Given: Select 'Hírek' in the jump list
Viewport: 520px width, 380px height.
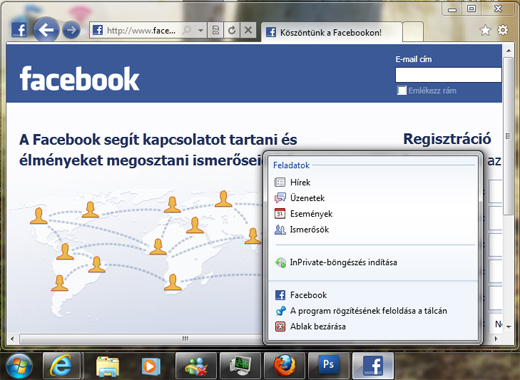Looking at the screenshot, I should (x=373, y=182).
